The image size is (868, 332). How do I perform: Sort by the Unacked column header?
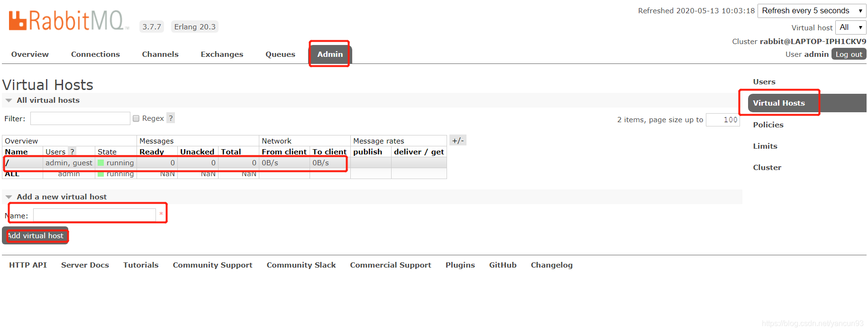pyautogui.click(x=197, y=152)
